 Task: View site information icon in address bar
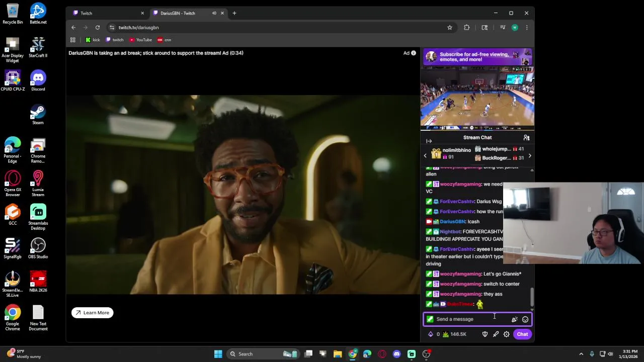pos(112,27)
